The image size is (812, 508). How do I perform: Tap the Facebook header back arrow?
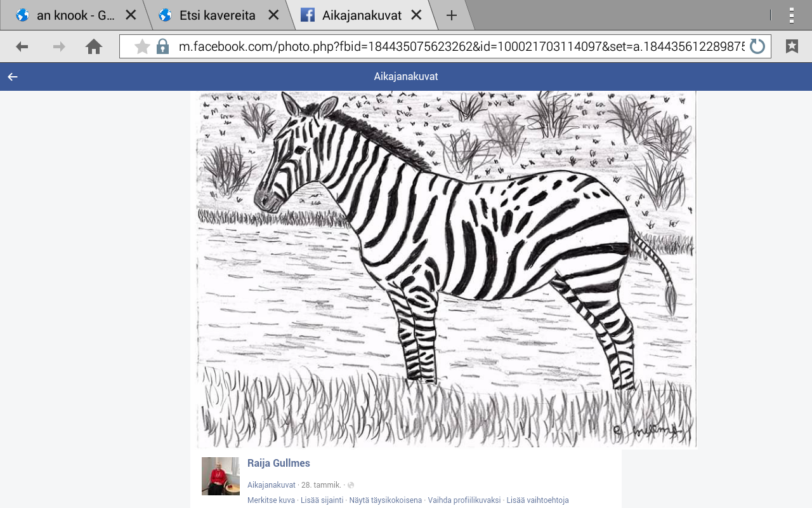click(x=13, y=77)
